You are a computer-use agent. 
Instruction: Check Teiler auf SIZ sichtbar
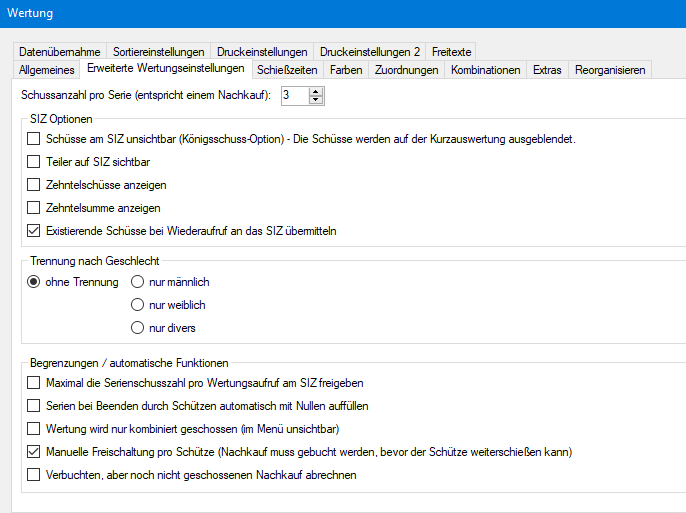pyautogui.click(x=34, y=161)
